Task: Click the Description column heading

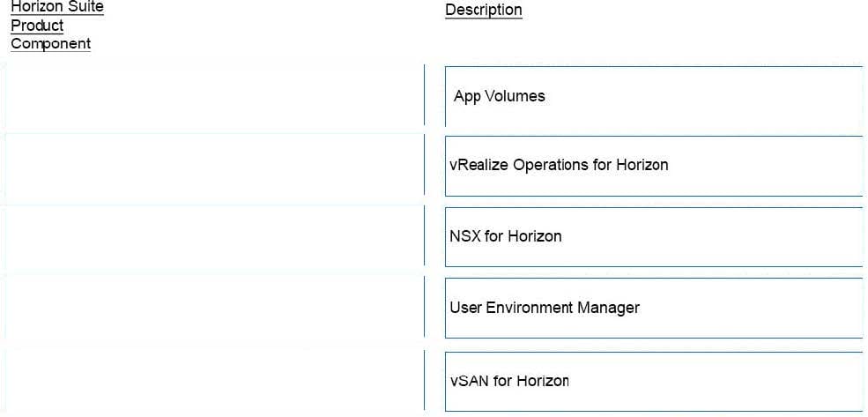Action: tap(483, 10)
